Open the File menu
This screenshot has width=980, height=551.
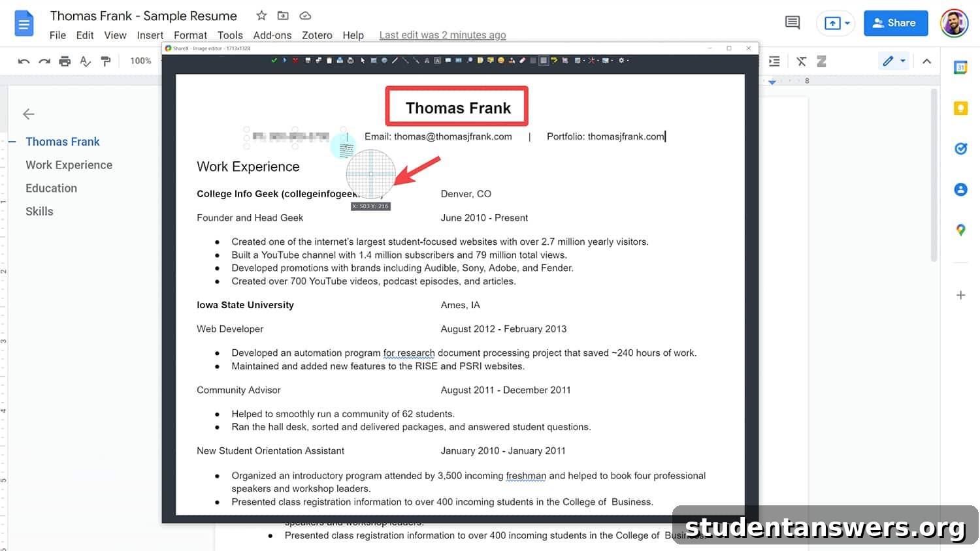pos(57,35)
